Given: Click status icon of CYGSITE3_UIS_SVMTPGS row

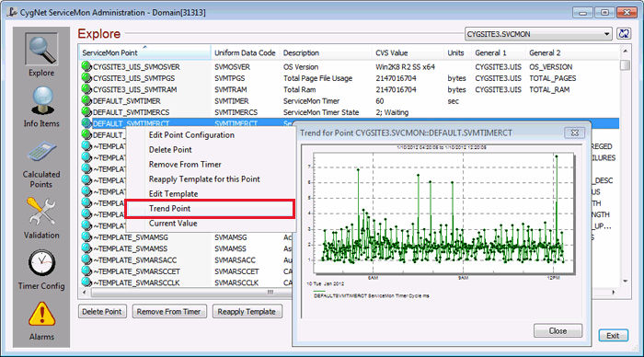Looking at the screenshot, I should click(x=86, y=77).
